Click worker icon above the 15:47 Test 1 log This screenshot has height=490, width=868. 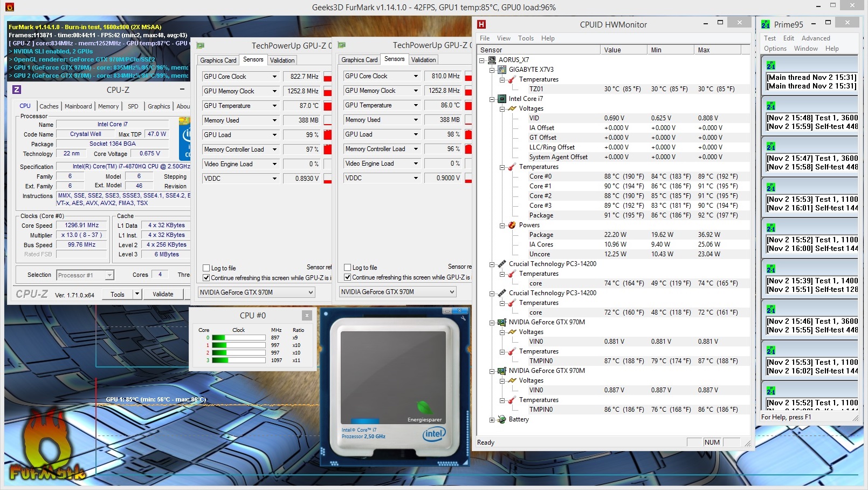tap(771, 147)
